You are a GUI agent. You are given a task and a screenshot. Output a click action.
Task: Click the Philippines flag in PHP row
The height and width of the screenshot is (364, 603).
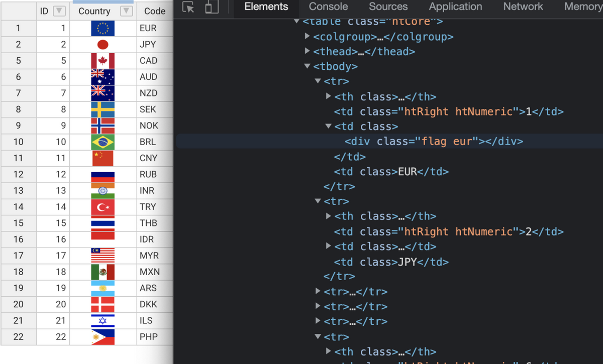coord(103,336)
